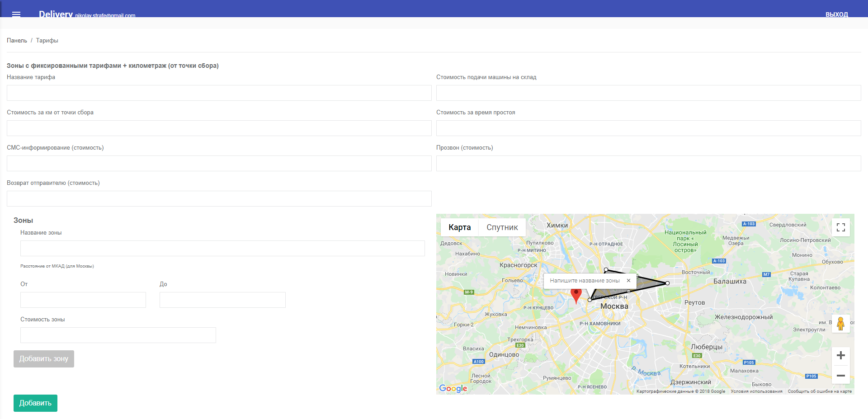
Task: Click the Железнодорожный label on map
Action: 744,317
